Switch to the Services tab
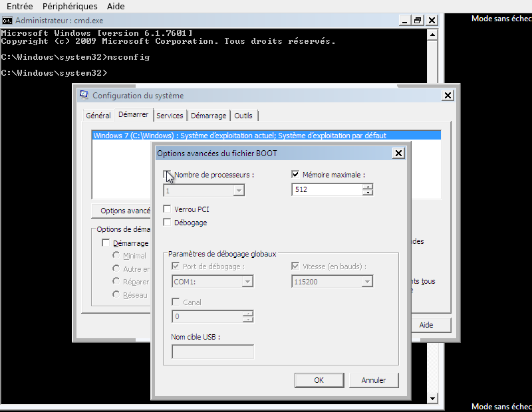The width and height of the screenshot is (532, 412). 170,115
